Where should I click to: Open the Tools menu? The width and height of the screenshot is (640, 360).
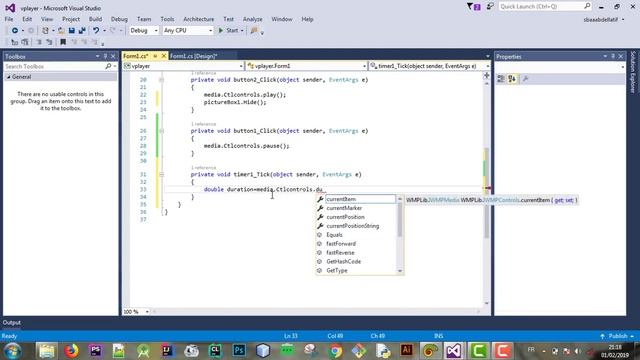[167, 19]
